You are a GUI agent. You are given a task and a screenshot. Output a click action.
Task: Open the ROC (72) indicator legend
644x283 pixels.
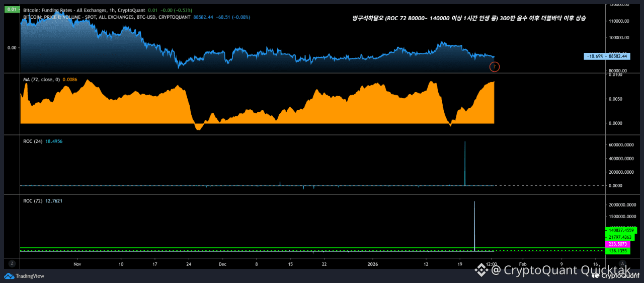point(33,201)
